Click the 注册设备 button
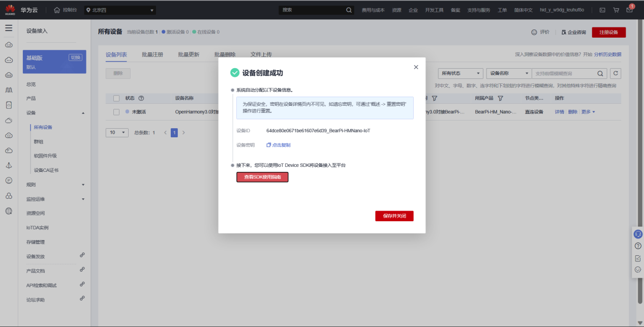 pyautogui.click(x=609, y=32)
